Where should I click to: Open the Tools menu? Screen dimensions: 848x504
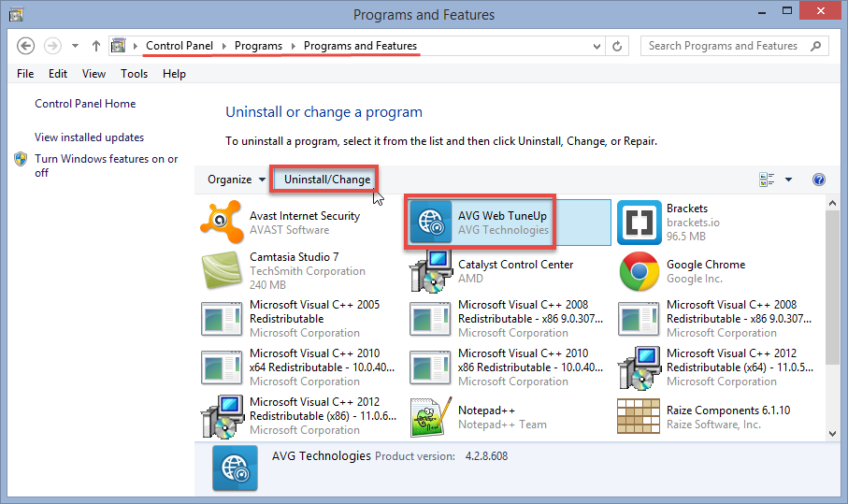point(134,74)
